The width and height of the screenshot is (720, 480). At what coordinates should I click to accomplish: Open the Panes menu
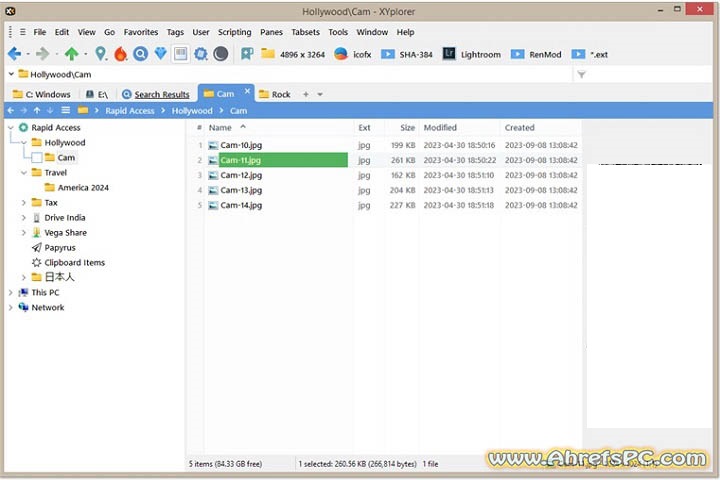click(x=271, y=32)
